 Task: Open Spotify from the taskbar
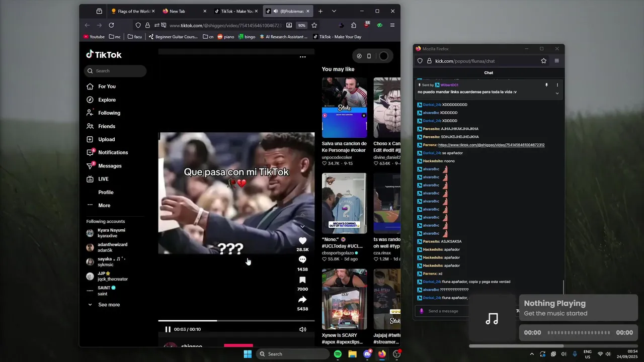pos(338,354)
